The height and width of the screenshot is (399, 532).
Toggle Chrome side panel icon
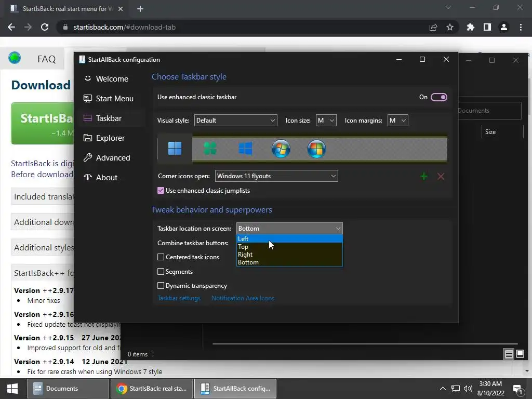pyautogui.click(x=487, y=27)
